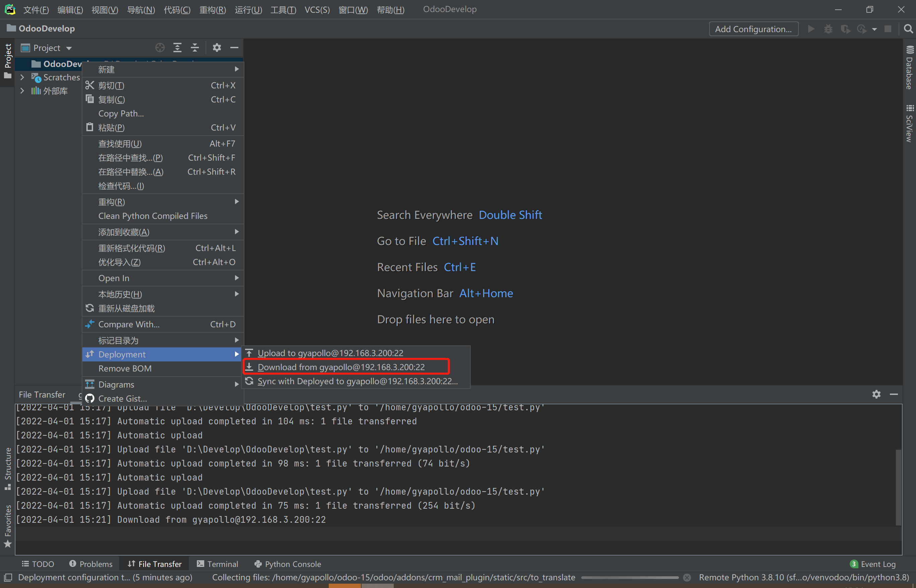
Task: Hide the File Transfer panel
Action: 894,394
